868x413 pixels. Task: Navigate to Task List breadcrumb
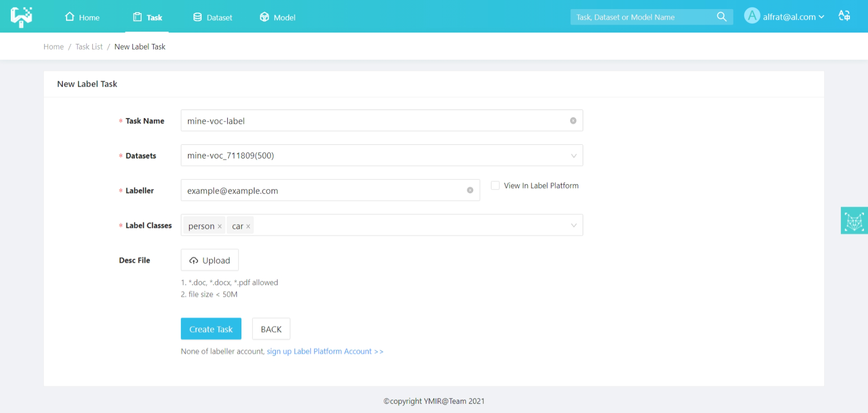(89, 47)
